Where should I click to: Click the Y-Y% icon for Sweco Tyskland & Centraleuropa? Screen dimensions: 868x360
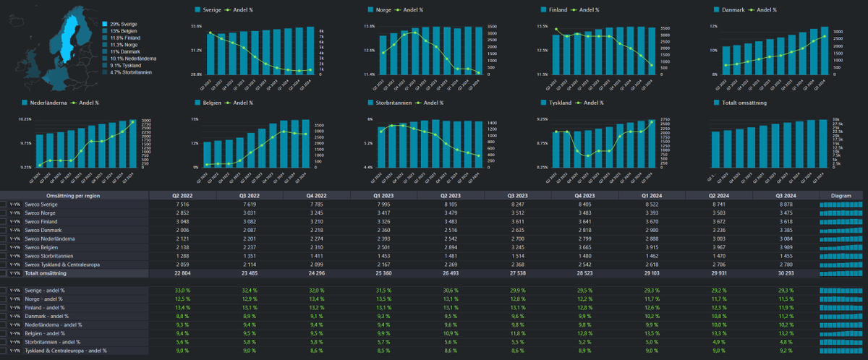pyautogui.click(x=15, y=265)
